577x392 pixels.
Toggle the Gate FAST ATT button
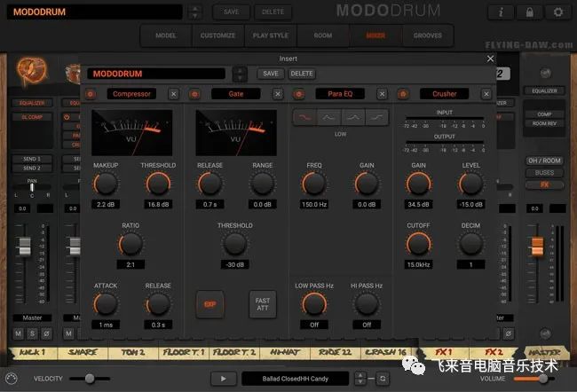click(263, 304)
